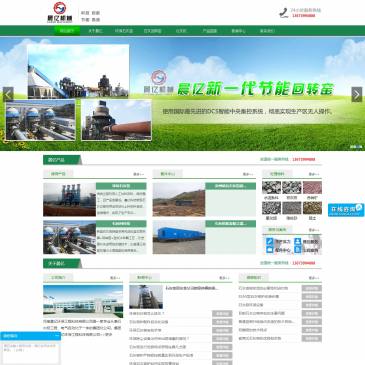Show next banner slide with right arrow
This screenshot has height=365, width=365.
(x=357, y=94)
